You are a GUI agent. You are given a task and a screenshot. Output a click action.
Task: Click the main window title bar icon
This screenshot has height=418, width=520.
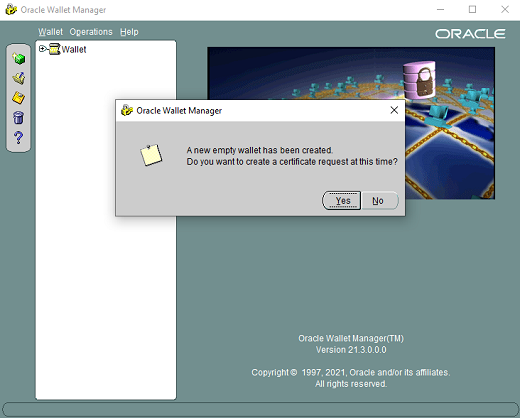11,9
